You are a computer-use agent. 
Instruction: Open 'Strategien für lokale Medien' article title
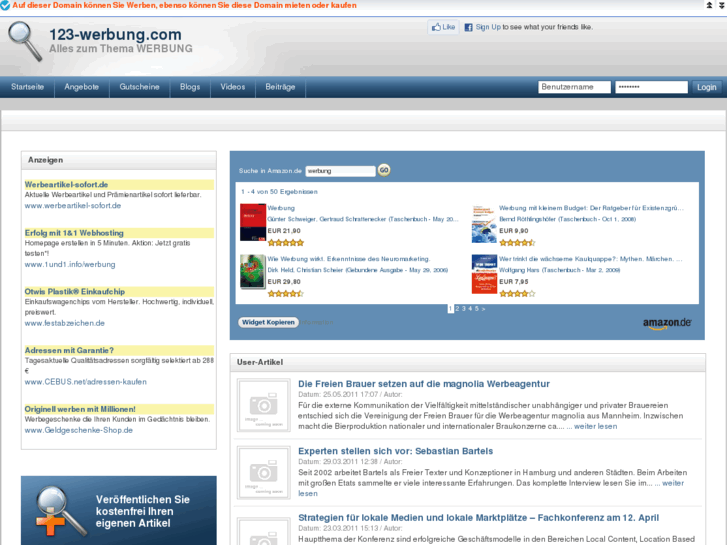(x=478, y=518)
